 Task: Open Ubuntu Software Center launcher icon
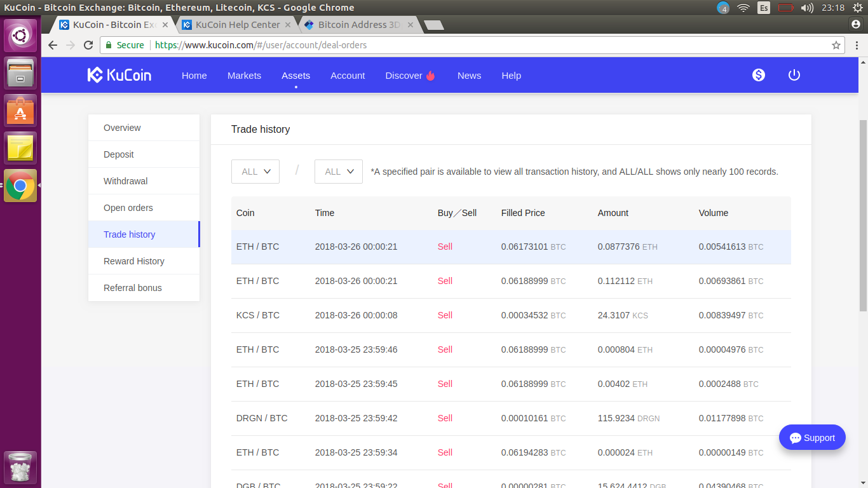click(20, 111)
